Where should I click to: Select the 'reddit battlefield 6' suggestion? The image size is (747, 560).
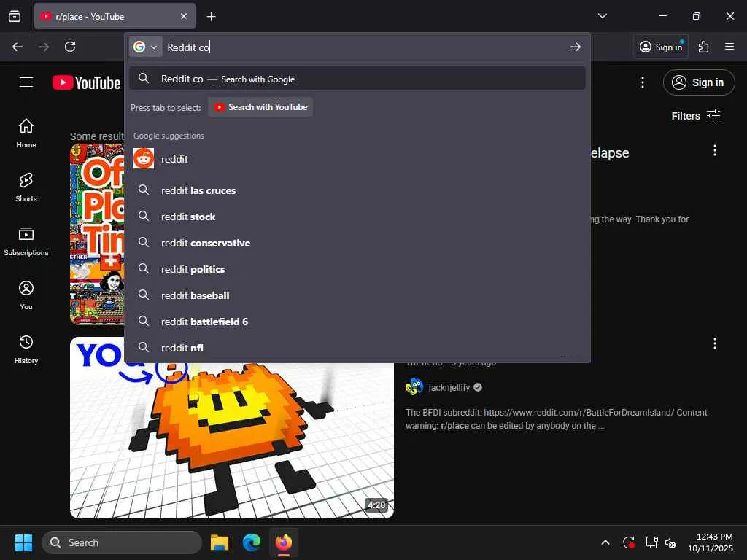(357, 322)
